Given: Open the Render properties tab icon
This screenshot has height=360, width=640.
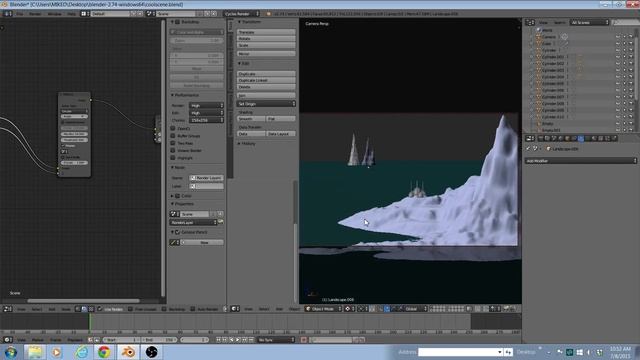Looking at the screenshot, I should pos(541,139).
